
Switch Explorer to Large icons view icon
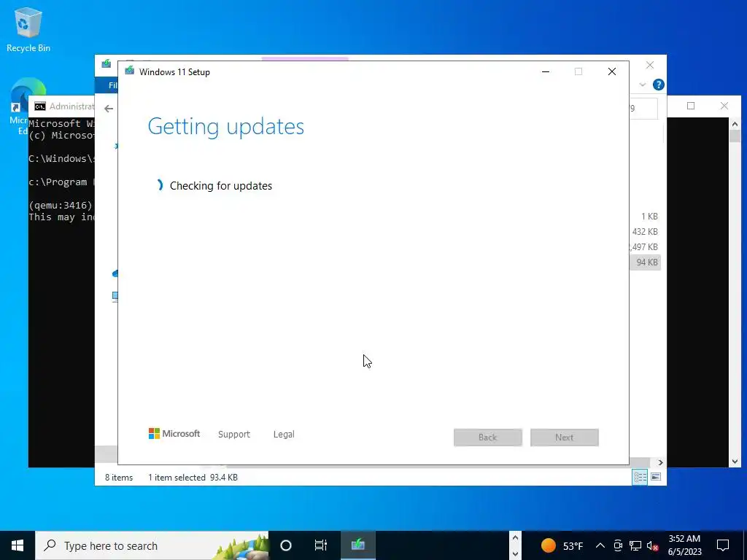tap(656, 477)
